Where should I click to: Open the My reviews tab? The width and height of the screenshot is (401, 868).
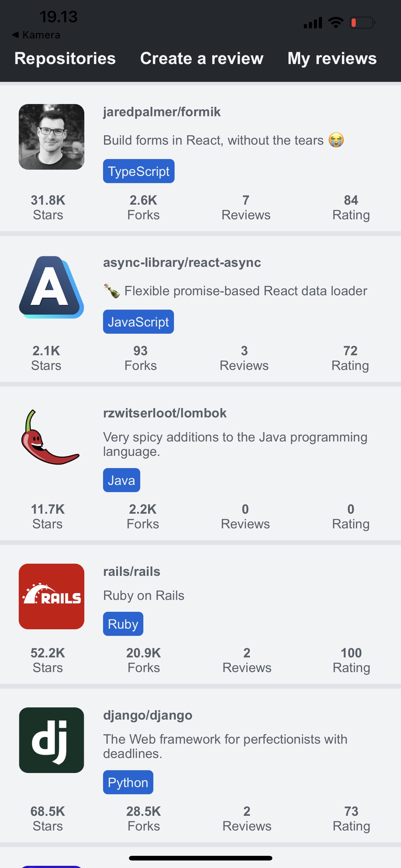332,59
